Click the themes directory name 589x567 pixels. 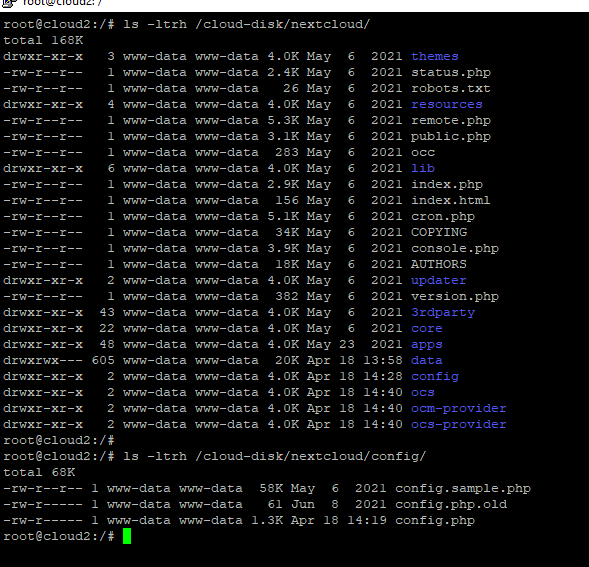(435, 56)
